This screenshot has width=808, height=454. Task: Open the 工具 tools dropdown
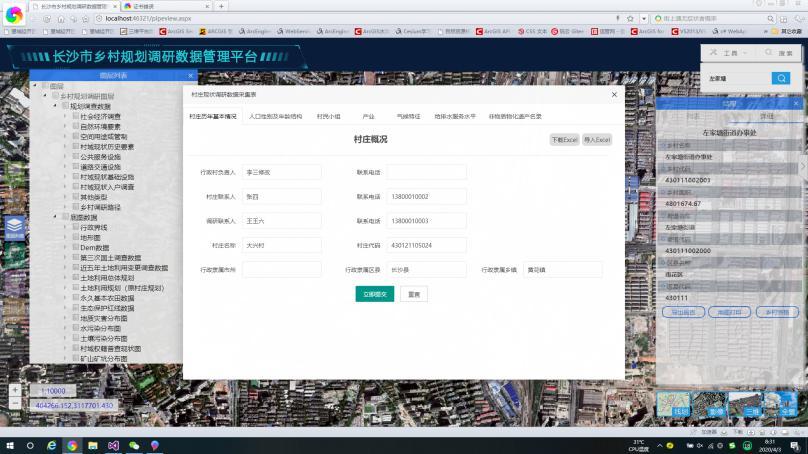[x=729, y=53]
